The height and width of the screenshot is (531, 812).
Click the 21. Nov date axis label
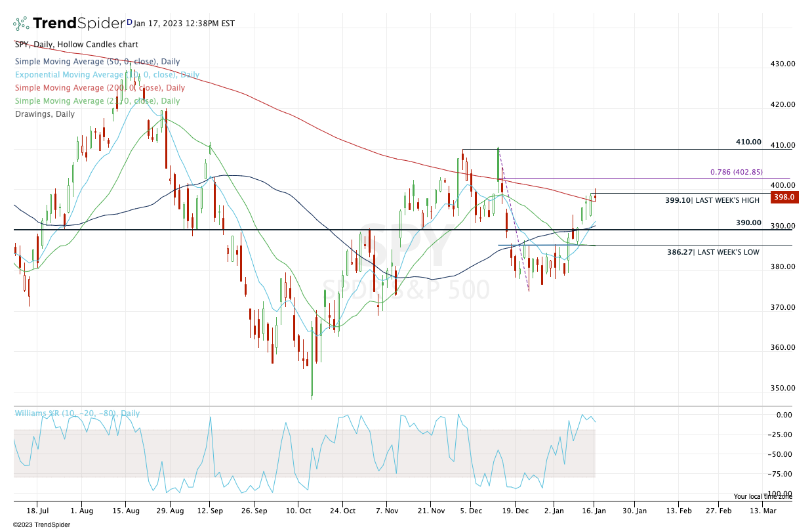point(430,510)
